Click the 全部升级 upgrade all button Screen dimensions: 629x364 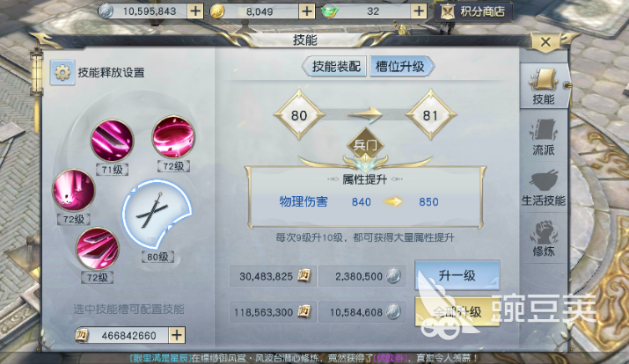coord(457,311)
